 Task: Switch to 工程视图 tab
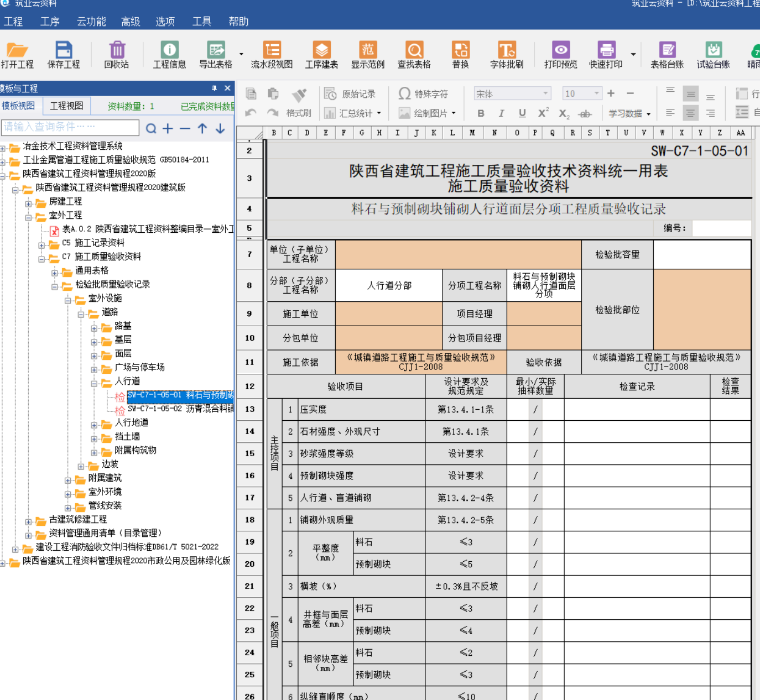pos(66,106)
